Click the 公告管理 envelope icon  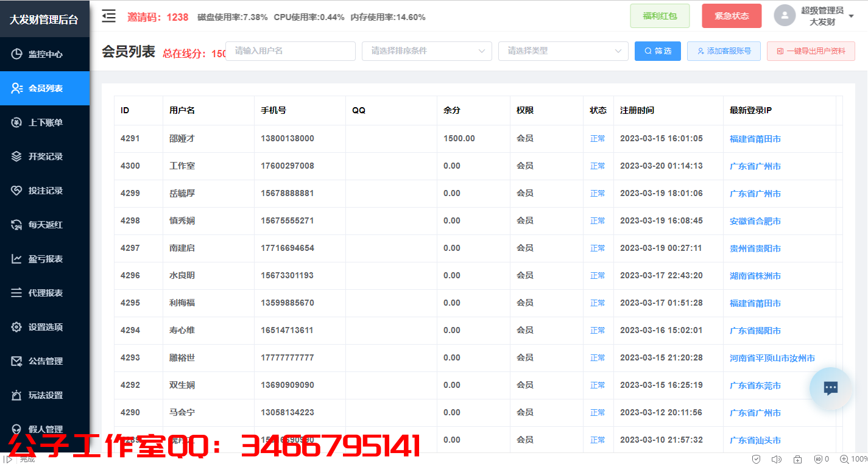click(x=17, y=361)
